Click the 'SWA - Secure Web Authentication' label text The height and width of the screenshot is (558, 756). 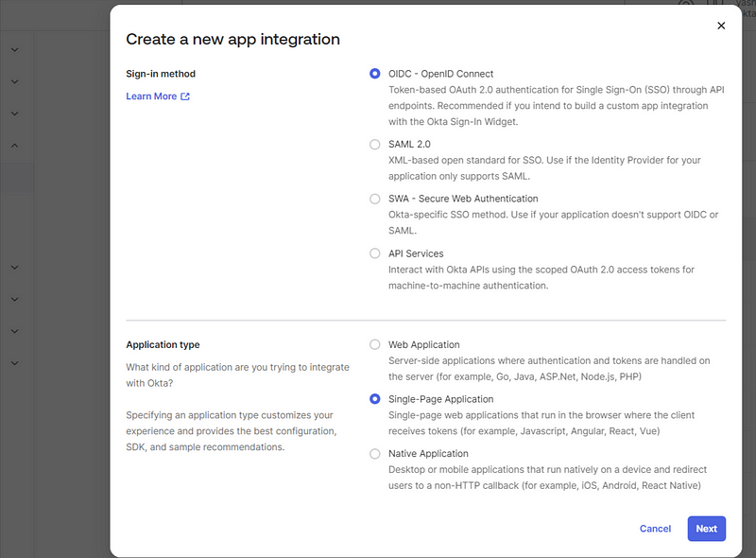coord(463,199)
